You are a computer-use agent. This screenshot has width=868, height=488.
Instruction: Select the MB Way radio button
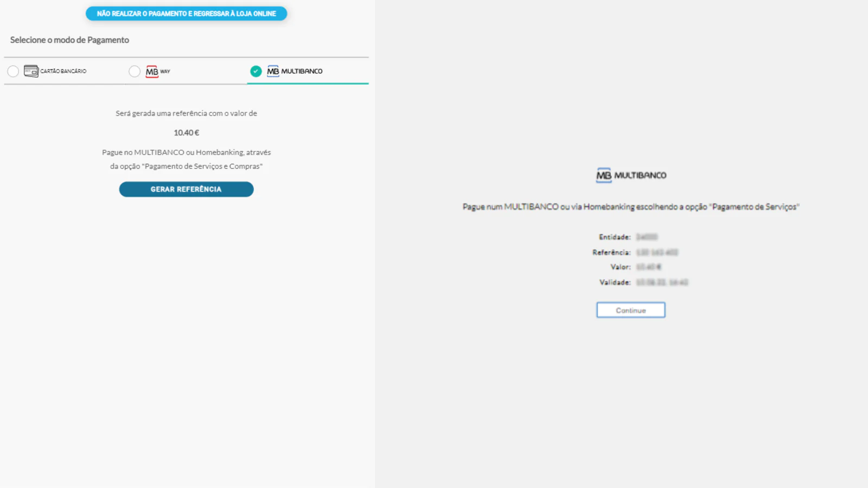point(135,71)
